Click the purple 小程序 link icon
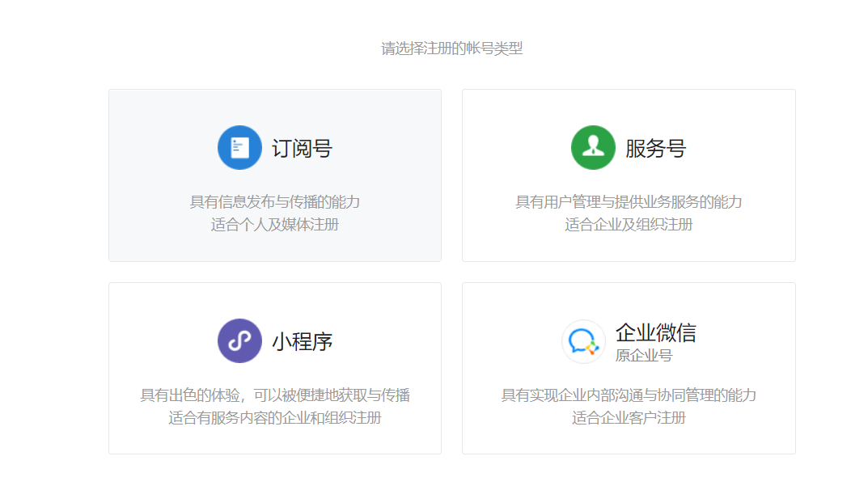Screen dimensions: 868x490 click(239, 340)
